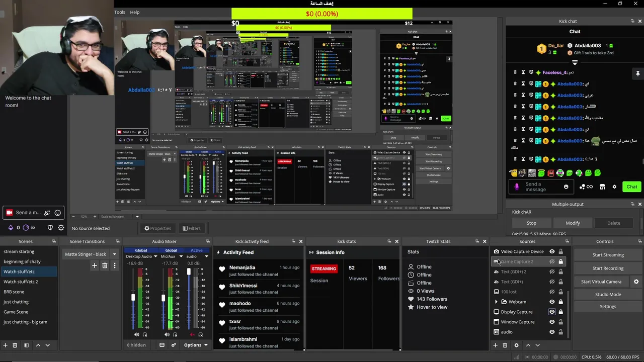This screenshot has height=362, width=644.
Task: Pin icon at right of Kick chat
Action: pyautogui.click(x=637, y=73)
